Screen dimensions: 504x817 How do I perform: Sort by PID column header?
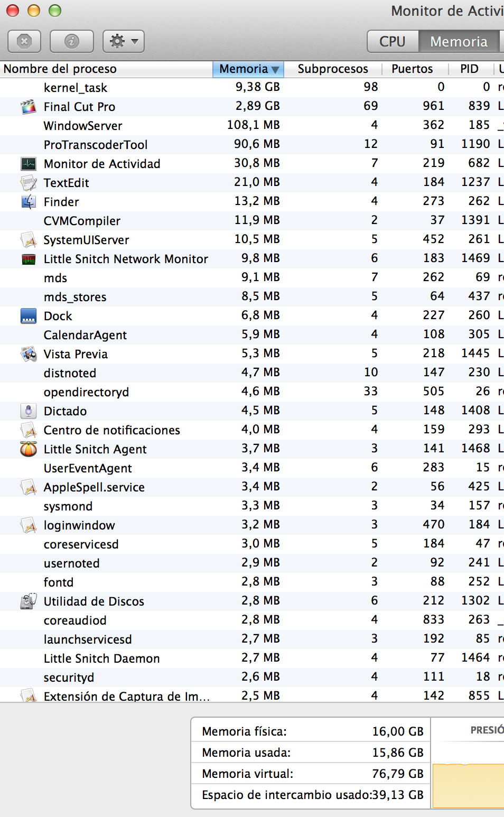point(471,69)
